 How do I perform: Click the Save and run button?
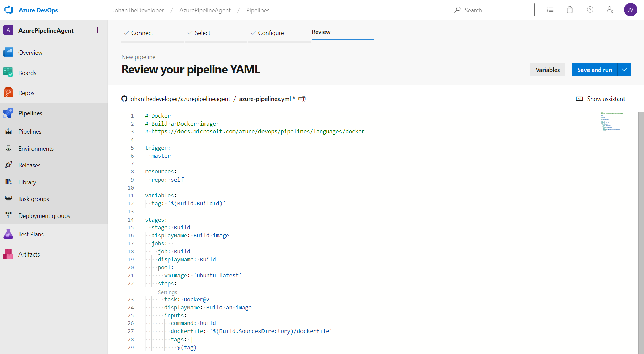pyautogui.click(x=595, y=70)
